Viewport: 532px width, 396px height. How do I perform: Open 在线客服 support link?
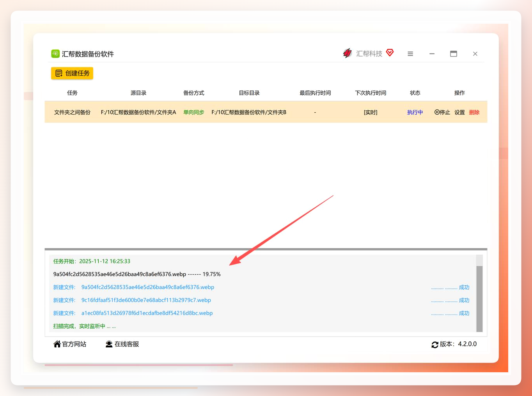(x=127, y=344)
